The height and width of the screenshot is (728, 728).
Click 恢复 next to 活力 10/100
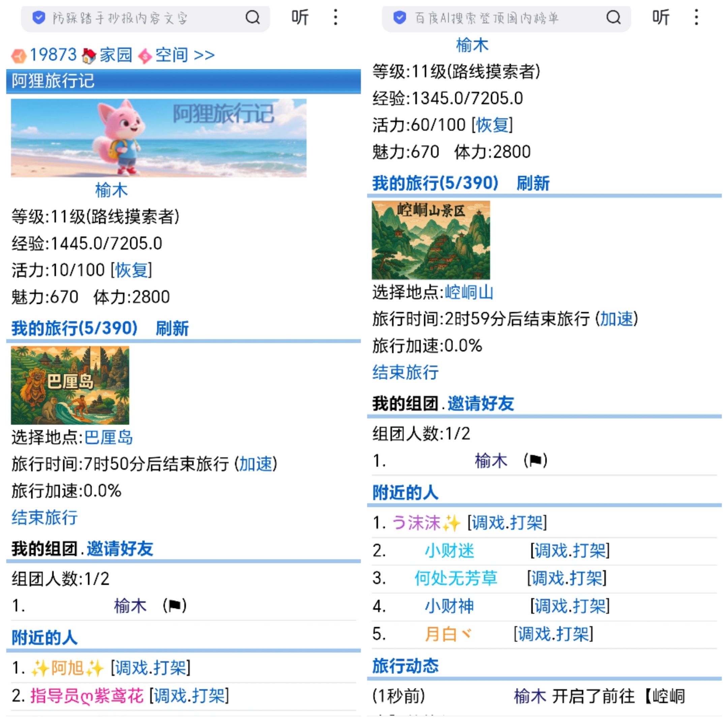coord(131,270)
